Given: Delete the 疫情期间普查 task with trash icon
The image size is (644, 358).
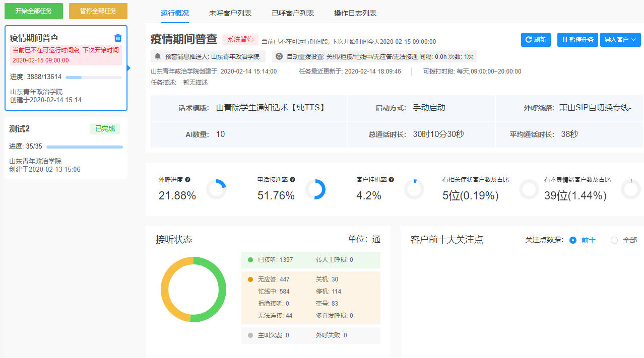Looking at the screenshot, I should [x=118, y=38].
